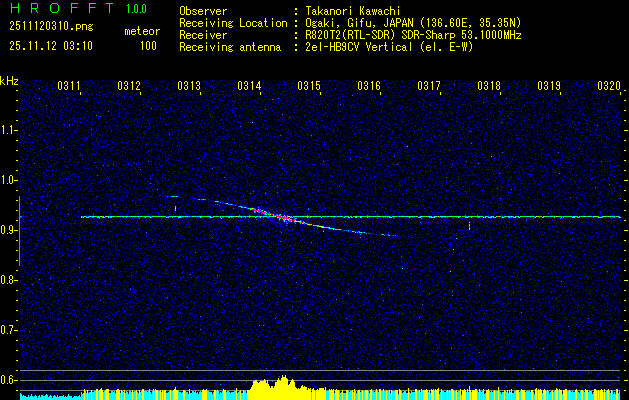Click the 0.6 kHz axis label
Screen dimensions: 629x400
[8, 380]
